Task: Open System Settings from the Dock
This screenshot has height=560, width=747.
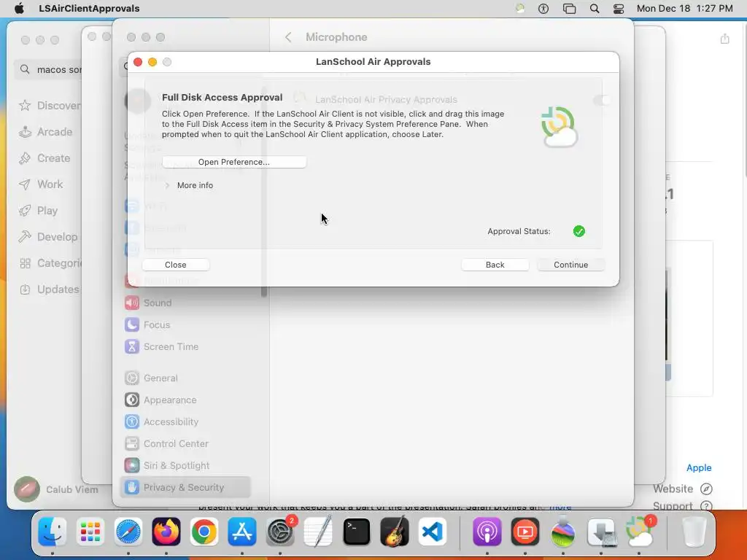Action: pos(280,532)
